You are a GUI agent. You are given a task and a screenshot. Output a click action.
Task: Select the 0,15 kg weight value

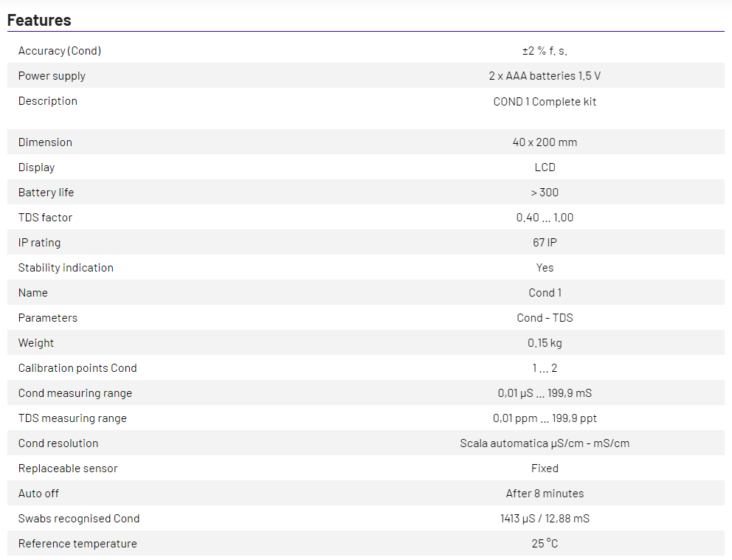[545, 343]
